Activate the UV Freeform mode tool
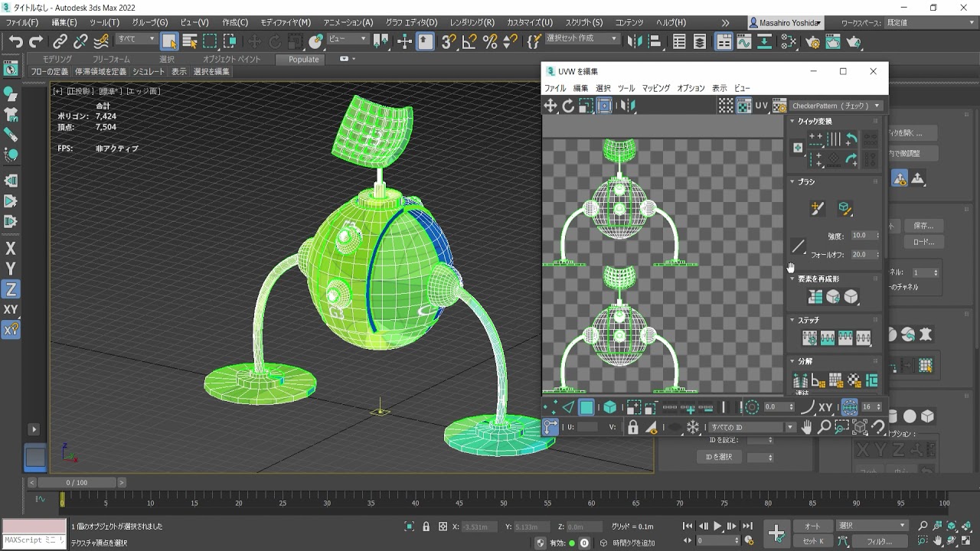The height and width of the screenshot is (551, 980). click(x=604, y=106)
